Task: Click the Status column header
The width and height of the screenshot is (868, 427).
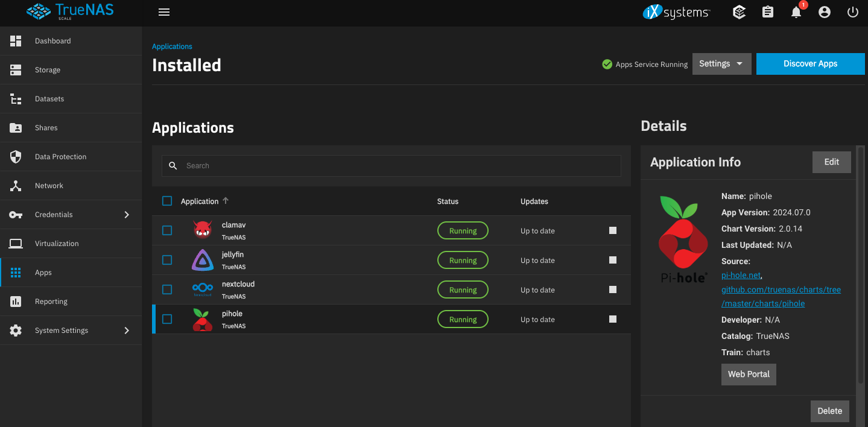Action: pos(448,201)
